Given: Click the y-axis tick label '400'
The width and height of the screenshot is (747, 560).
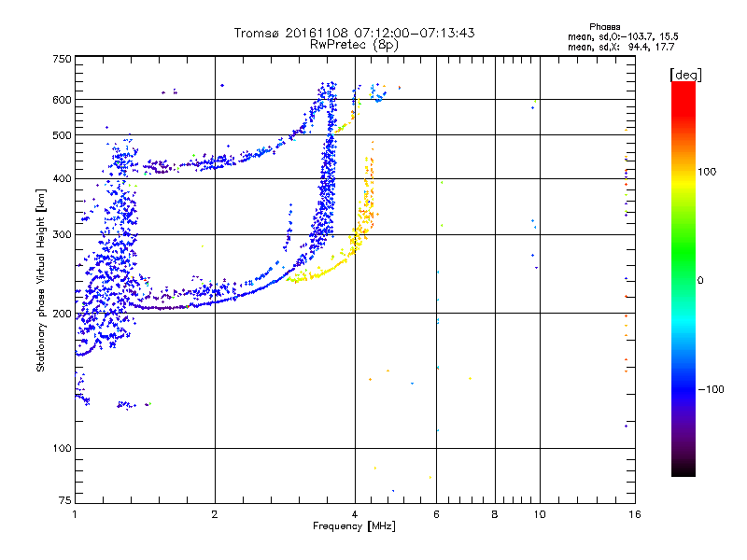Looking at the screenshot, I should pos(62,178).
